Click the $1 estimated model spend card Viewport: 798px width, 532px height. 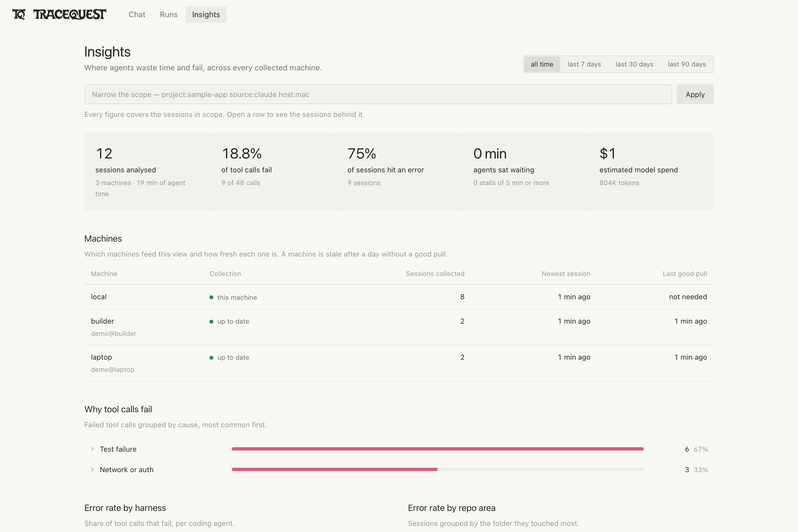(x=651, y=172)
